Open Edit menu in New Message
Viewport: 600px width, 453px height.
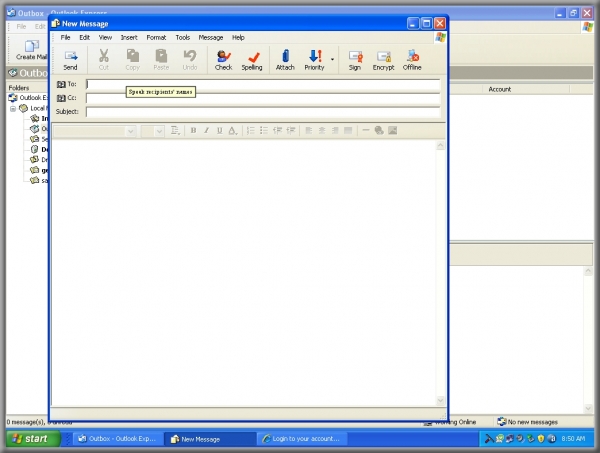[x=85, y=37]
